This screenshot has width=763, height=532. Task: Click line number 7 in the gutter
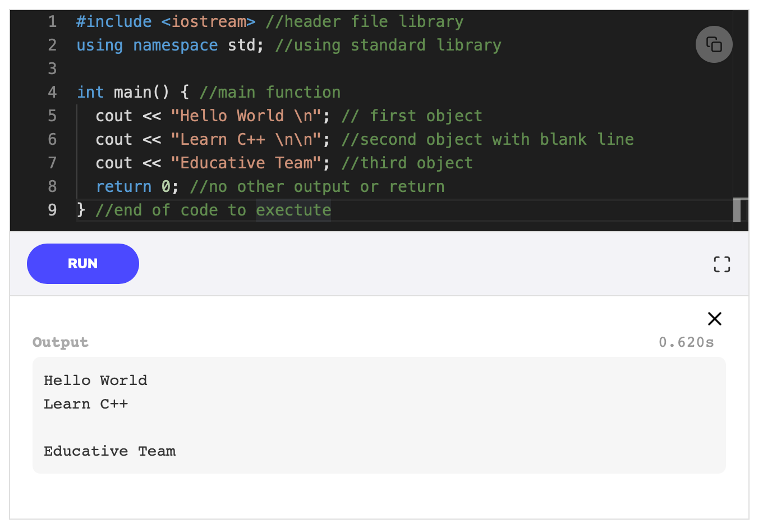[x=52, y=163]
